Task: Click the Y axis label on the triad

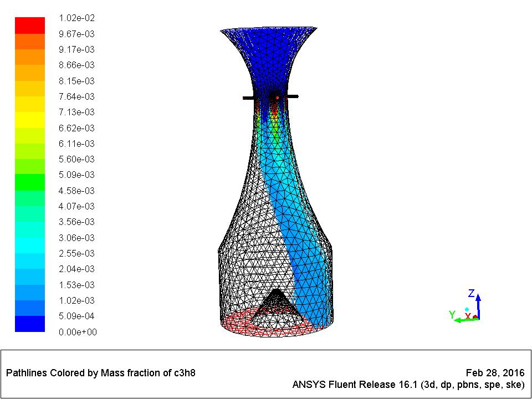Action: 452,315
